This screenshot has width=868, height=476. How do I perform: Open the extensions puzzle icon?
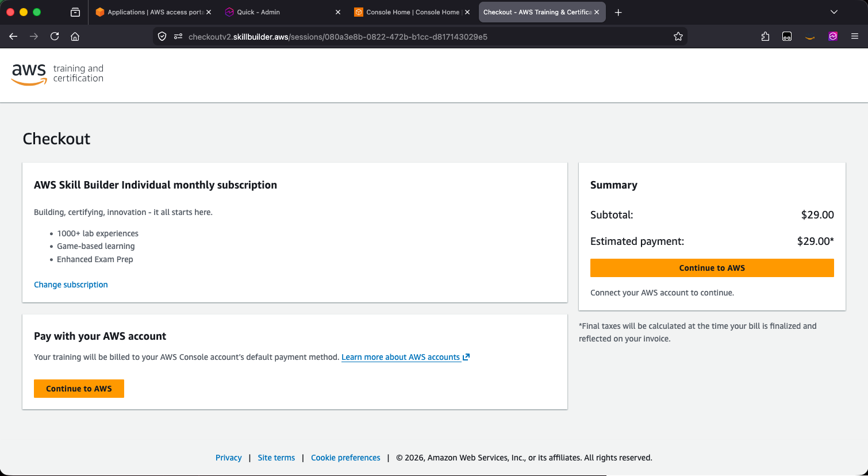765,36
